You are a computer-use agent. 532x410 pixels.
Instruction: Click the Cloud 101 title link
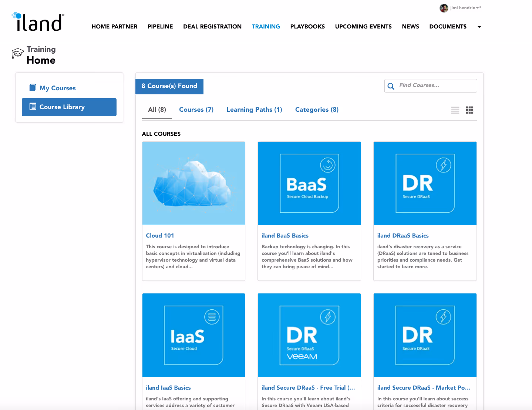tap(160, 236)
